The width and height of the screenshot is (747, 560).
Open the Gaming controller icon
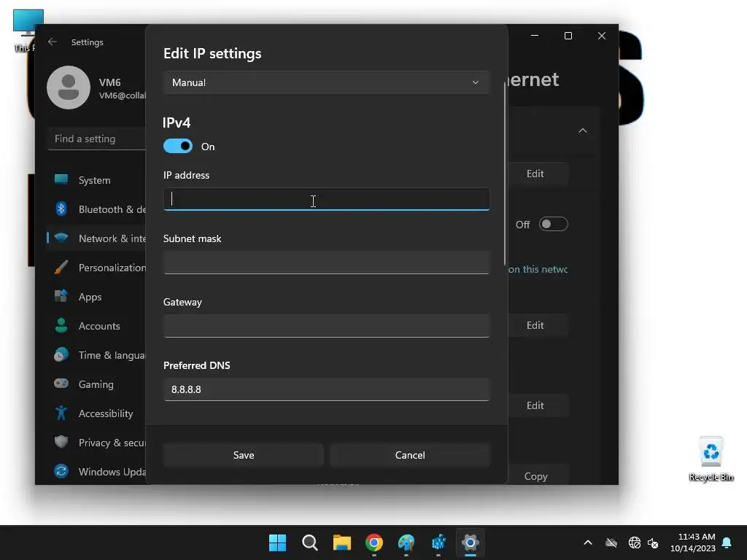[x=61, y=384]
